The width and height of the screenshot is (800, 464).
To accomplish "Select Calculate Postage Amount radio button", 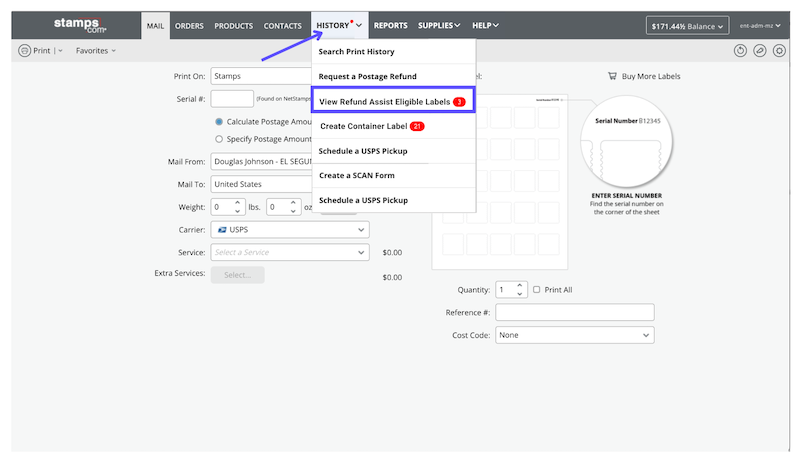I will pos(219,121).
